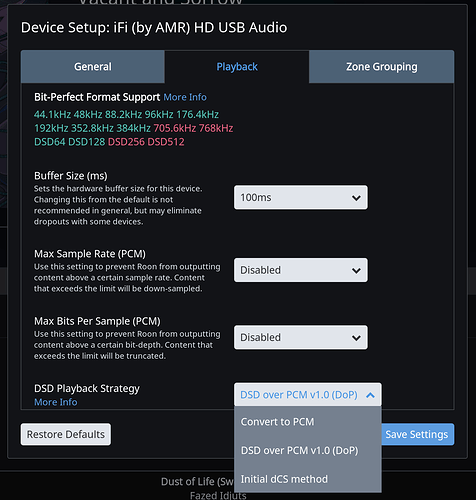Open More Info link for Bit-Perfect Format Support
The height and width of the screenshot is (500, 476).
click(x=185, y=97)
